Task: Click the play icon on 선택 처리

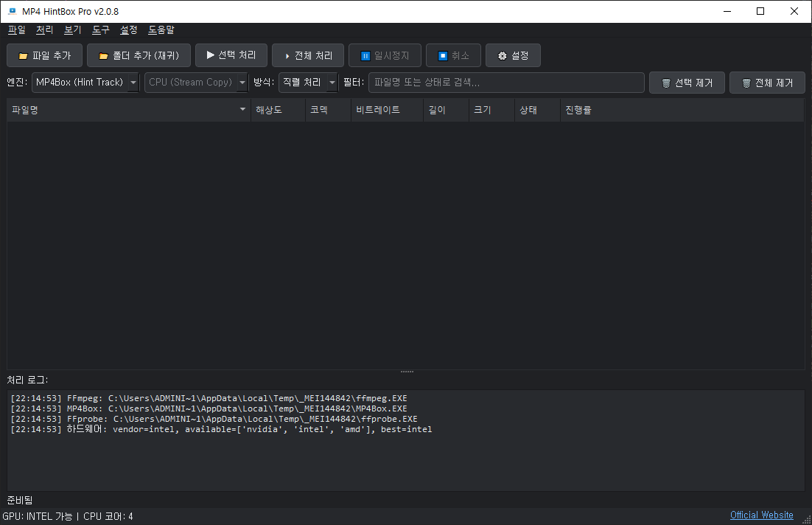Action: point(210,55)
